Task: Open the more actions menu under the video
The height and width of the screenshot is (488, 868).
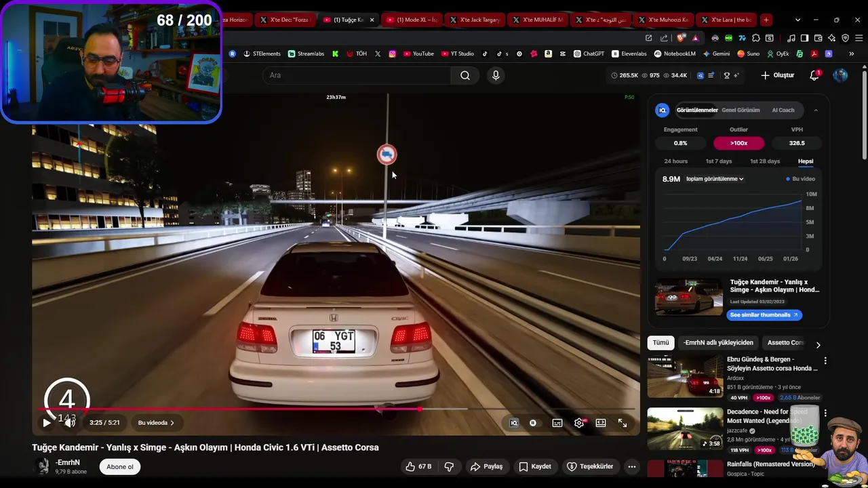Action: (632, 466)
